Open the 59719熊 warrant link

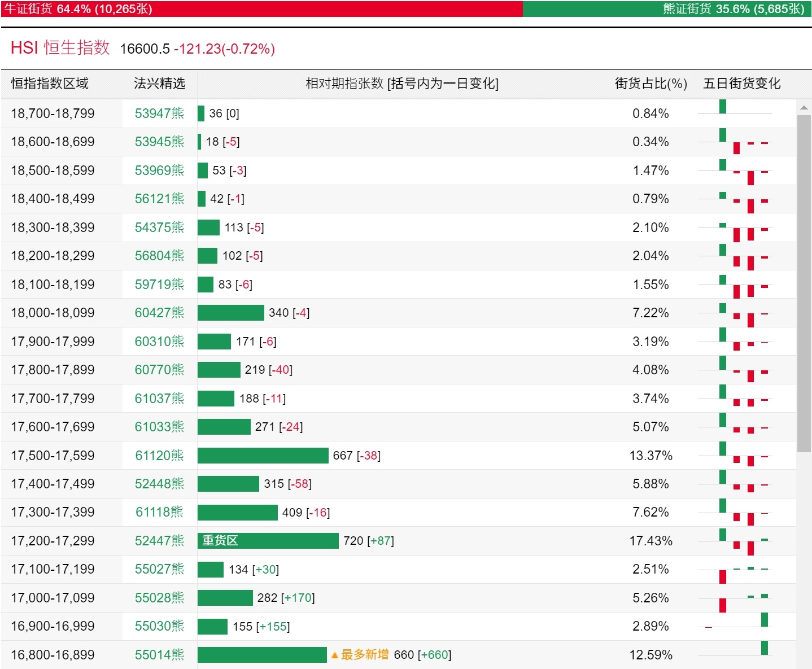[159, 285]
